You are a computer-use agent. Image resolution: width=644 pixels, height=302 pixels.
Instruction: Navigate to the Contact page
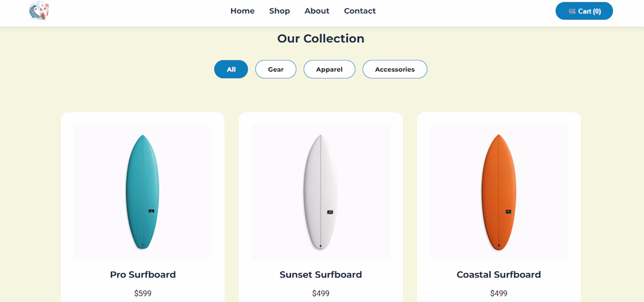[359, 11]
